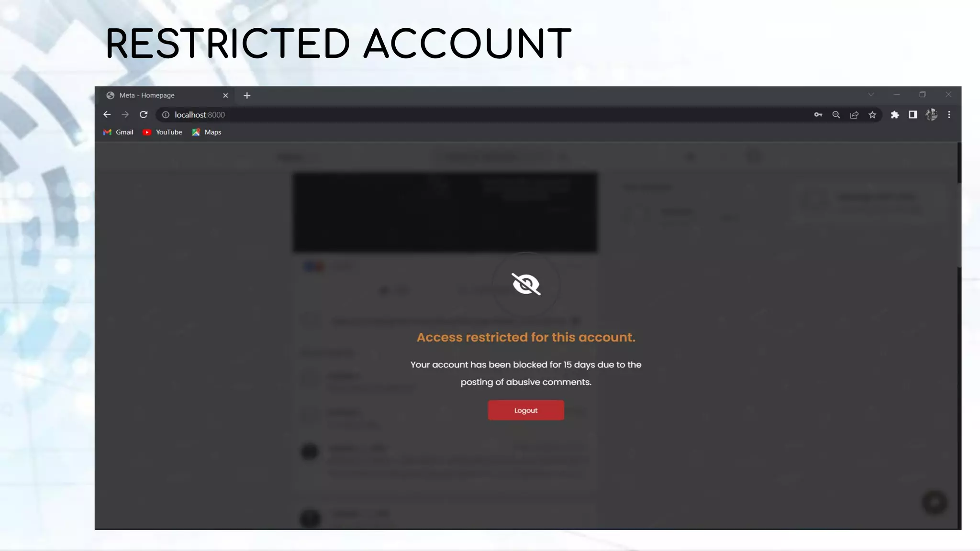Expand the tab search chevron

point(871,95)
